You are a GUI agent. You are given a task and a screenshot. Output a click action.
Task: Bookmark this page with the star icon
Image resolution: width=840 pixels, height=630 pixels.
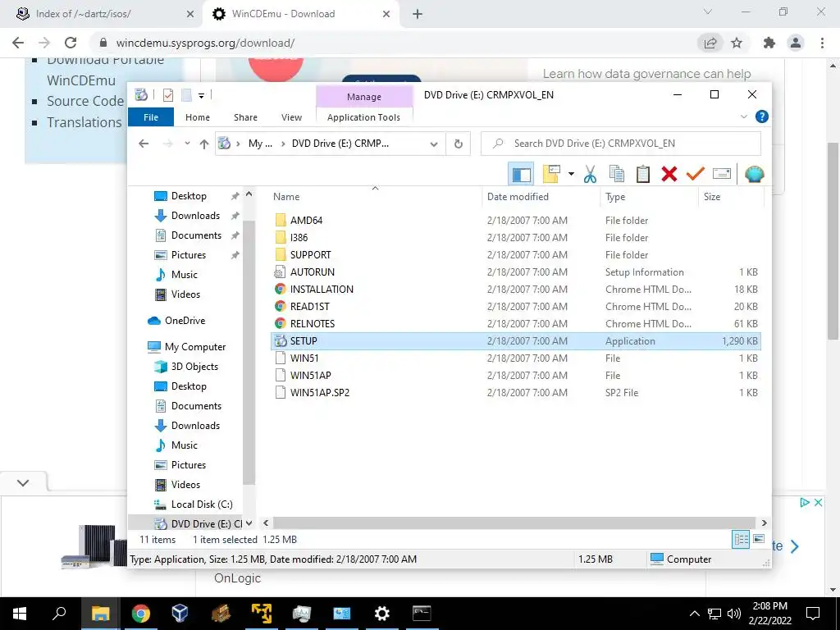(x=737, y=43)
